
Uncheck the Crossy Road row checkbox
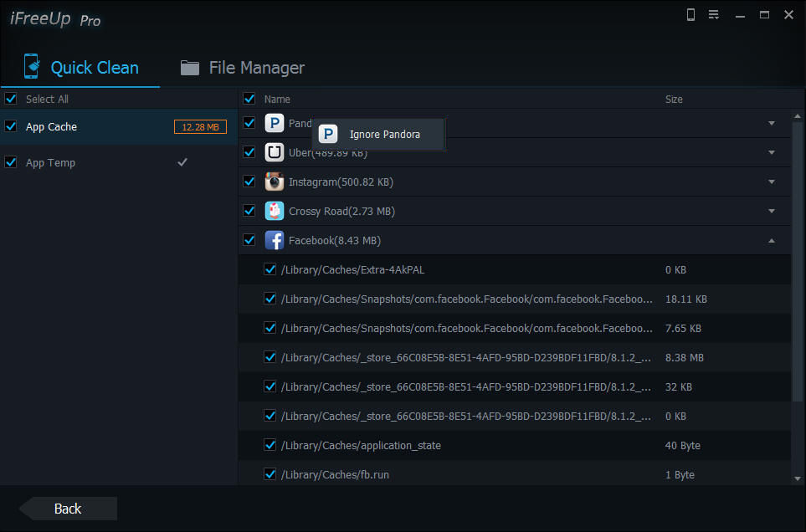[249, 211]
